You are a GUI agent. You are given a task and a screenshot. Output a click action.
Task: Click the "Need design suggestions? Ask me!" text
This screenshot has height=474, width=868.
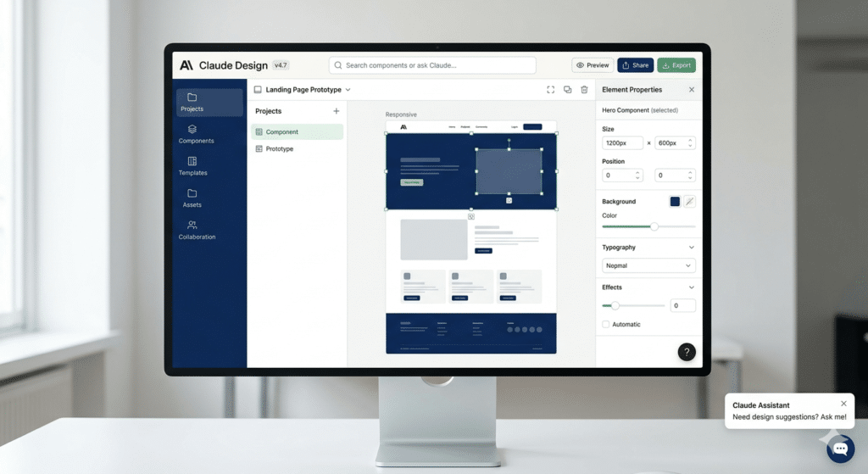click(789, 417)
